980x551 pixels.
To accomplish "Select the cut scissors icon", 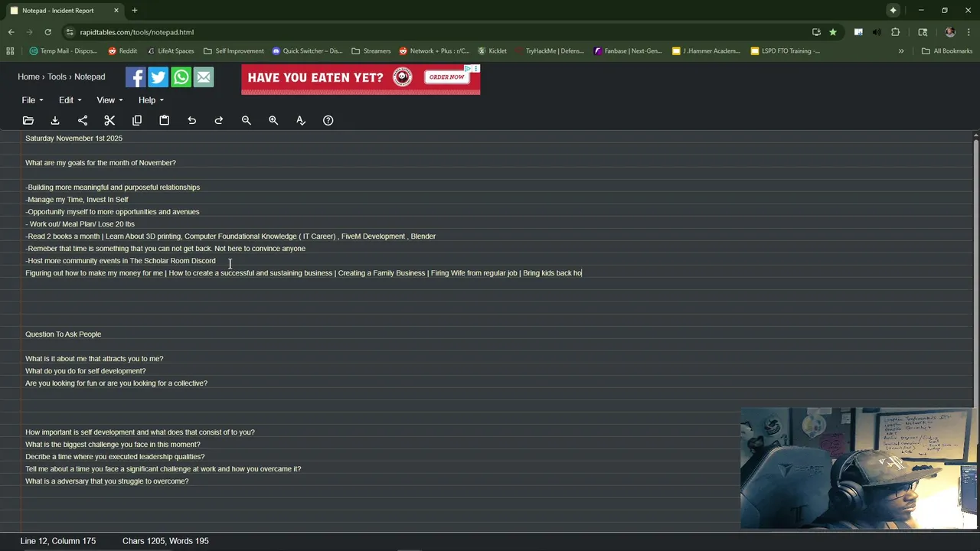I will tap(109, 120).
